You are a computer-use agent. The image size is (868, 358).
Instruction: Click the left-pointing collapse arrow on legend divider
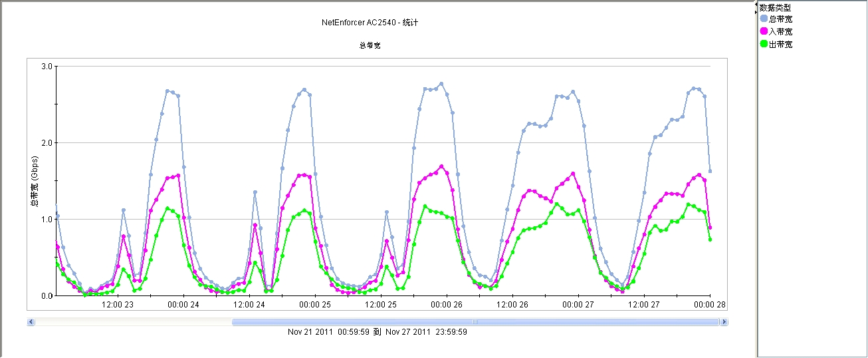coord(756,5)
